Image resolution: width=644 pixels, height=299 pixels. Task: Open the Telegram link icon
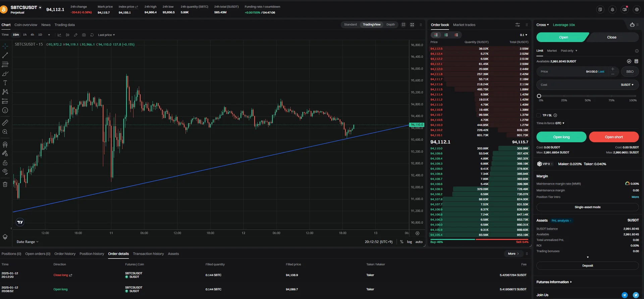click(x=625, y=295)
